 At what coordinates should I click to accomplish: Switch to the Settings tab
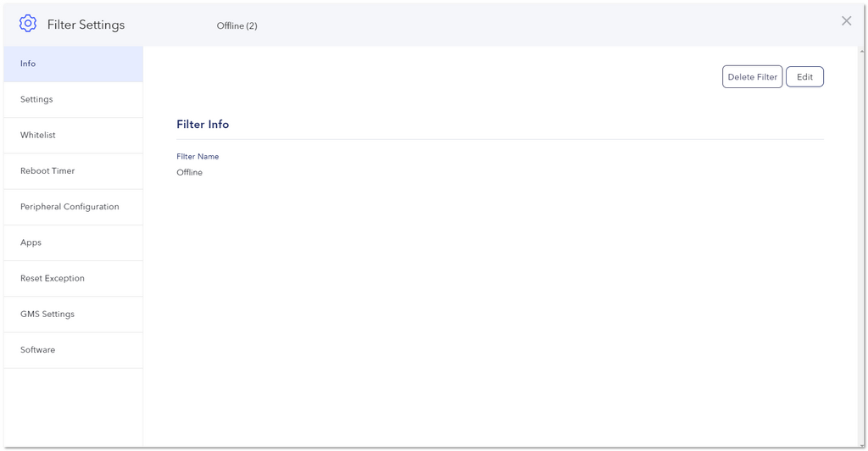73,99
